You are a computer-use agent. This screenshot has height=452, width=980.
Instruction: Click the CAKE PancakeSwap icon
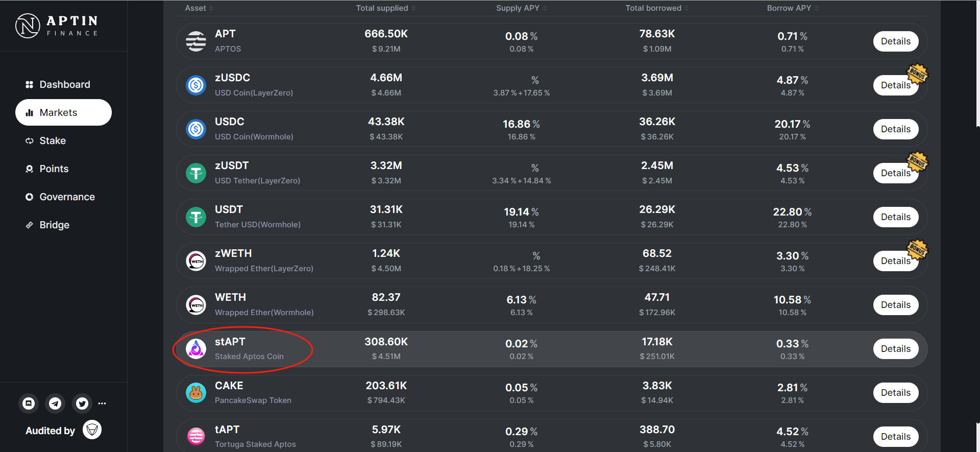coord(196,393)
